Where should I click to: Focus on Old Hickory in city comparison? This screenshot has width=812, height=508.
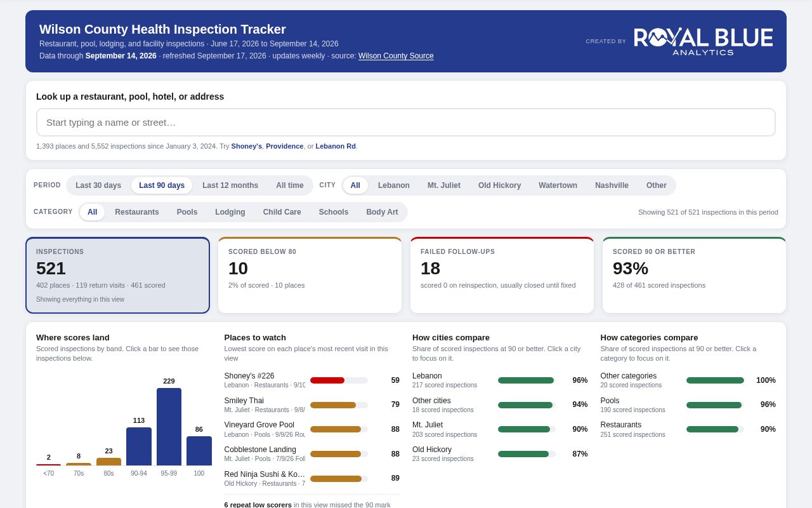pos(500,454)
